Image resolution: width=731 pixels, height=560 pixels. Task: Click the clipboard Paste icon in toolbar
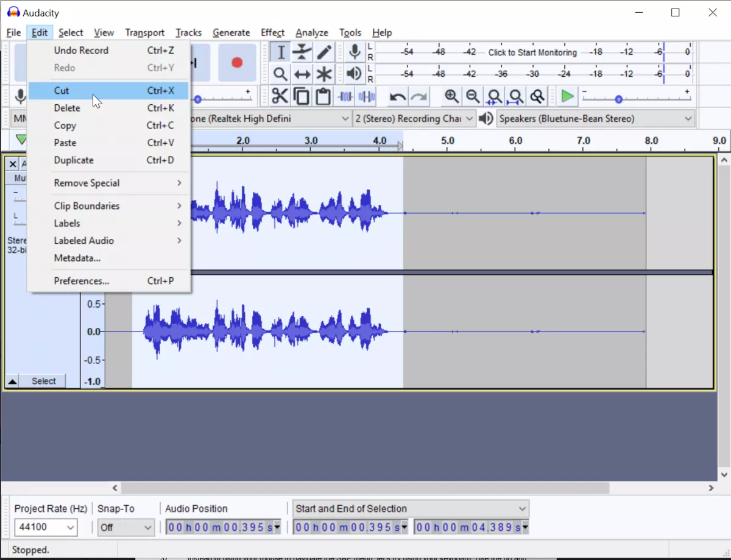323,96
